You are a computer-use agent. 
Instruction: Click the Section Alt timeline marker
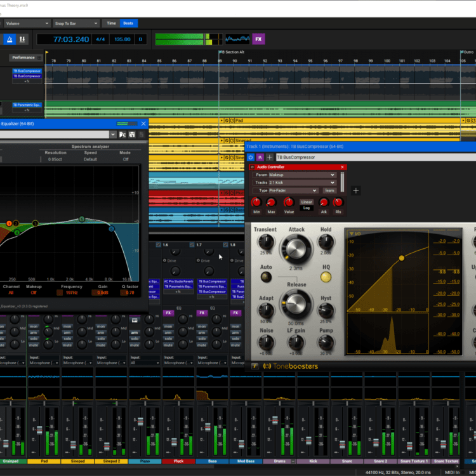tap(232, 52)
